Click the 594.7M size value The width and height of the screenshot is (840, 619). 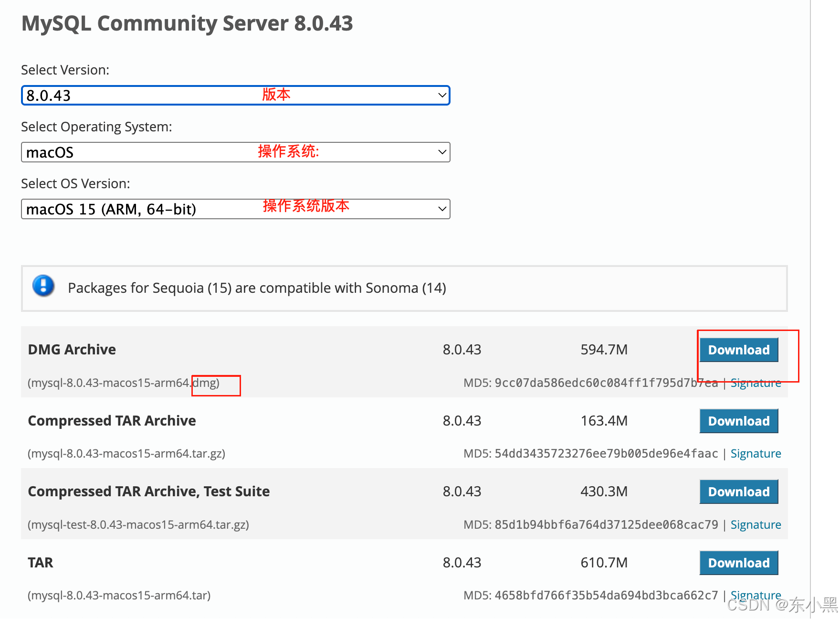(604, 350)
